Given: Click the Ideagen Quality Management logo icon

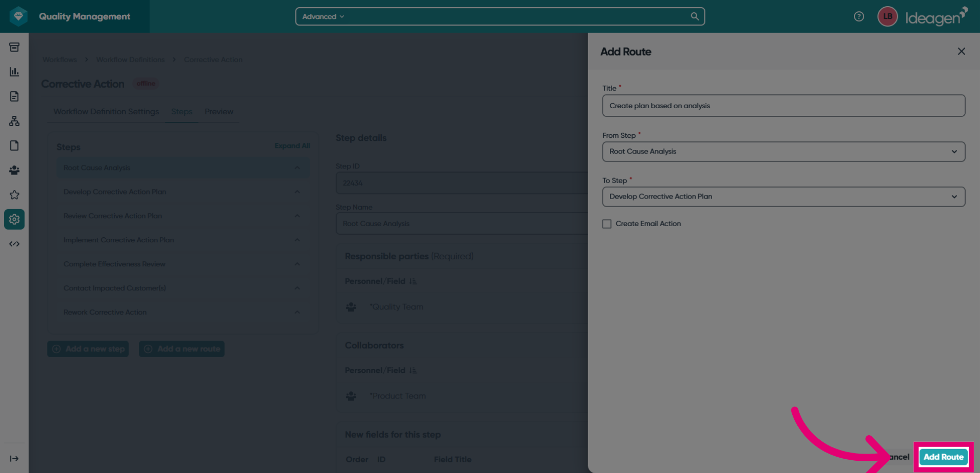Looking at the screenshot, I should point(18,16).
